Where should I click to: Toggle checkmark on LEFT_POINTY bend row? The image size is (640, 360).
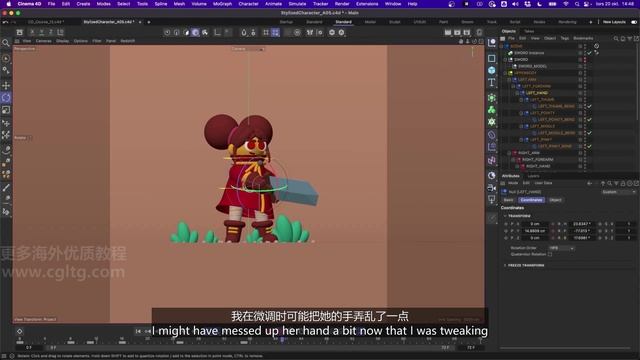click(589, 120)
